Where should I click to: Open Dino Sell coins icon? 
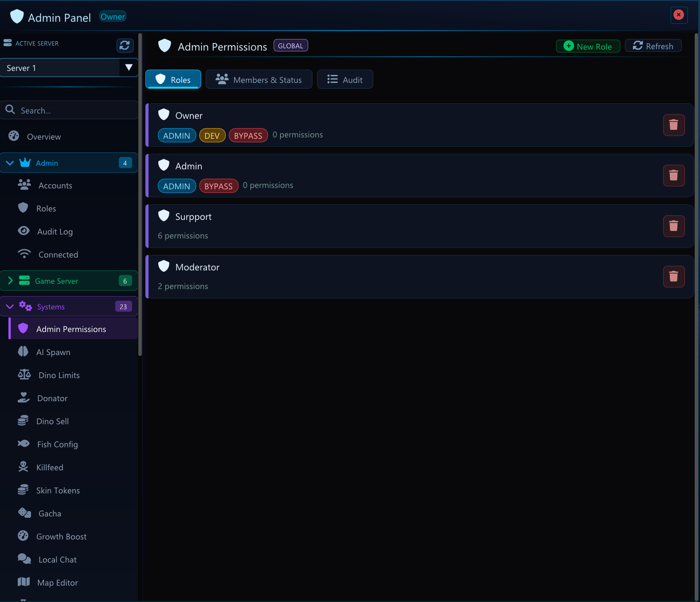(x=23, y=421)
